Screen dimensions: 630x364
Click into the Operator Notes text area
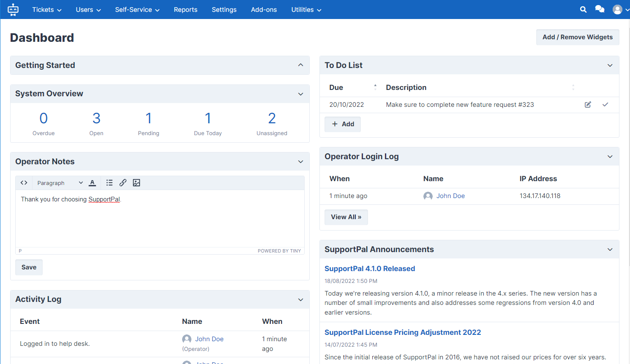(x=160, y=218)
